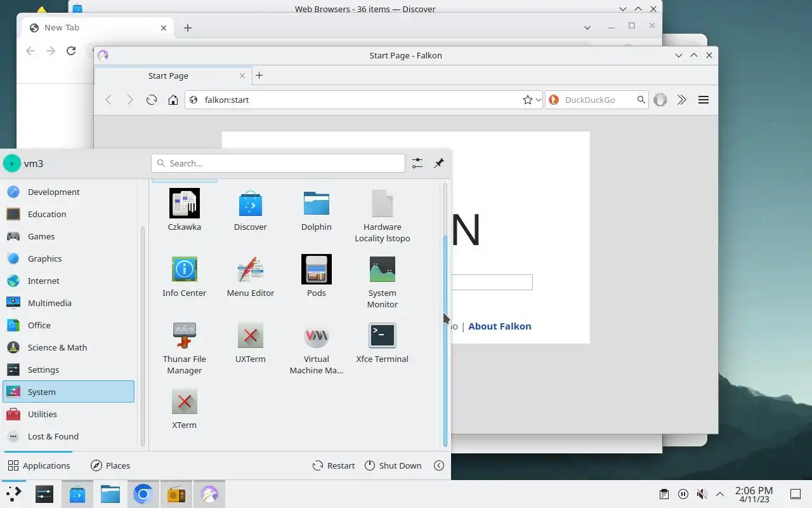Open Hardware Locality lstopo app
Screen dimensions: 812x508
click(x=382, y=216)
